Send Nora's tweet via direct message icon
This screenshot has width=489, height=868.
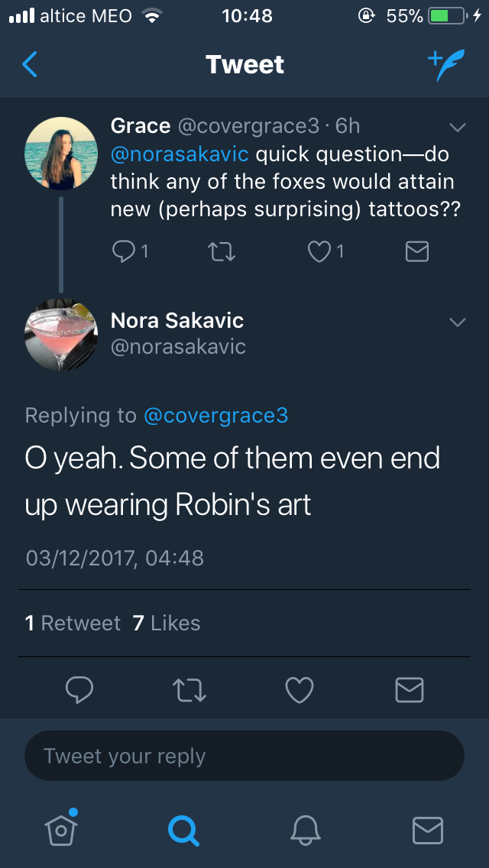coord(410,690)
